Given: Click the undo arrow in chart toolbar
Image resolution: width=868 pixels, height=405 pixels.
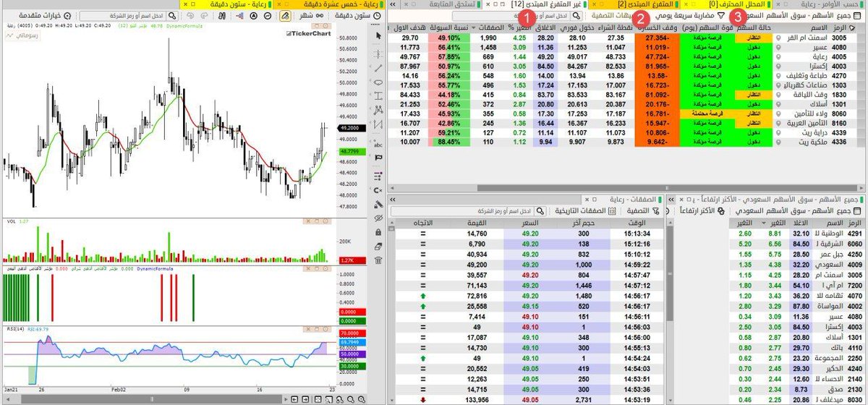Looking at the screenshot, I should point(190,15).
